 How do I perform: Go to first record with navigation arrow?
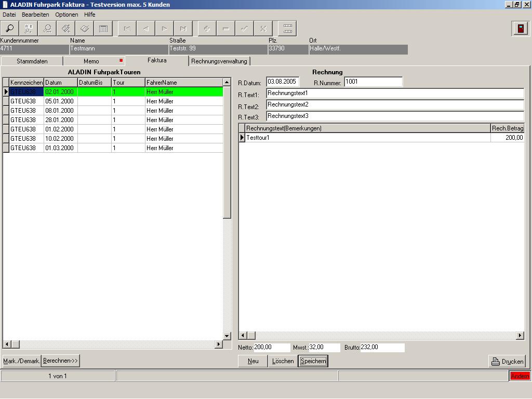[x=127, y=29]
